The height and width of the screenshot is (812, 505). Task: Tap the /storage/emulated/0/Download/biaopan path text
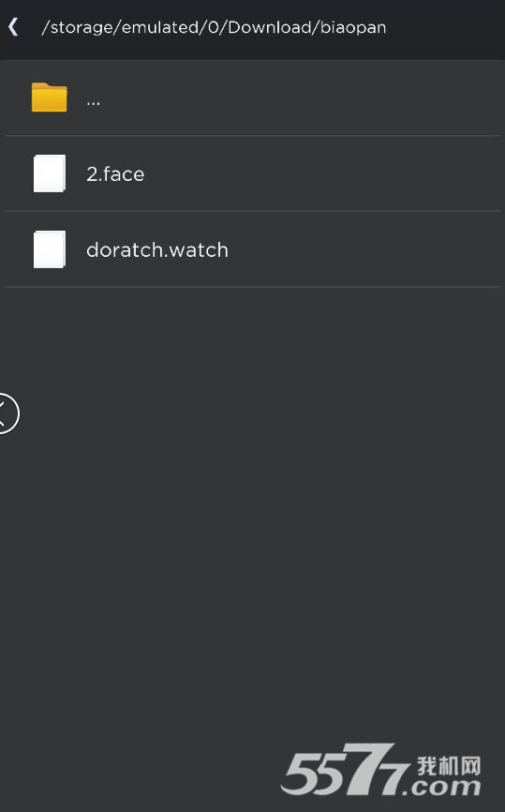tap(214, 27)
